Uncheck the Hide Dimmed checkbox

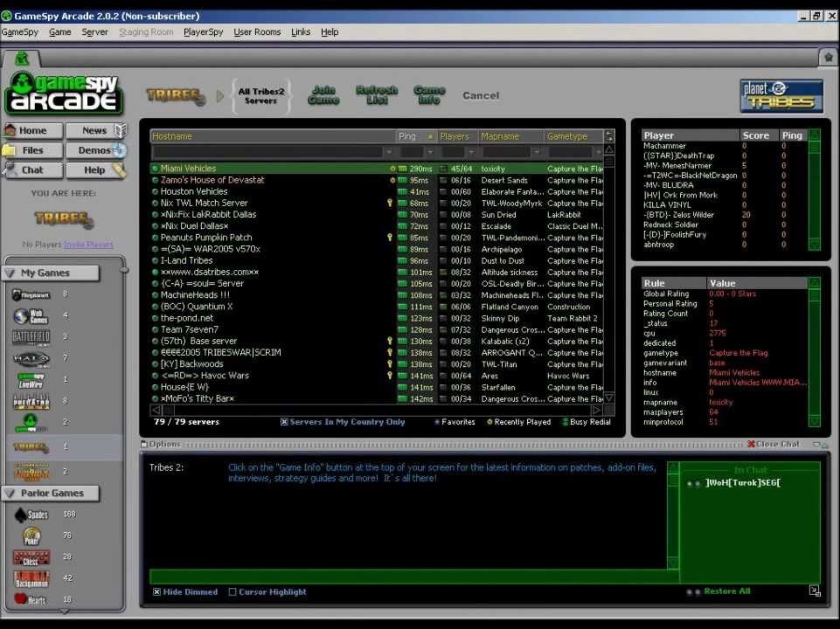(157, 592)
